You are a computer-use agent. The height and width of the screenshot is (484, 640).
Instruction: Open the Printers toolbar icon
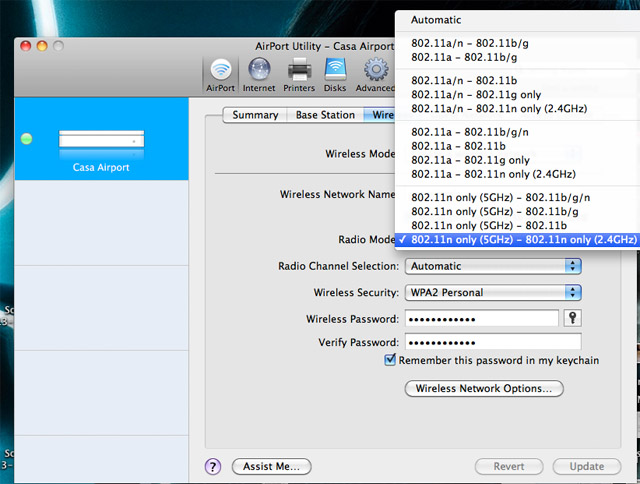click(x=299, y=75)
